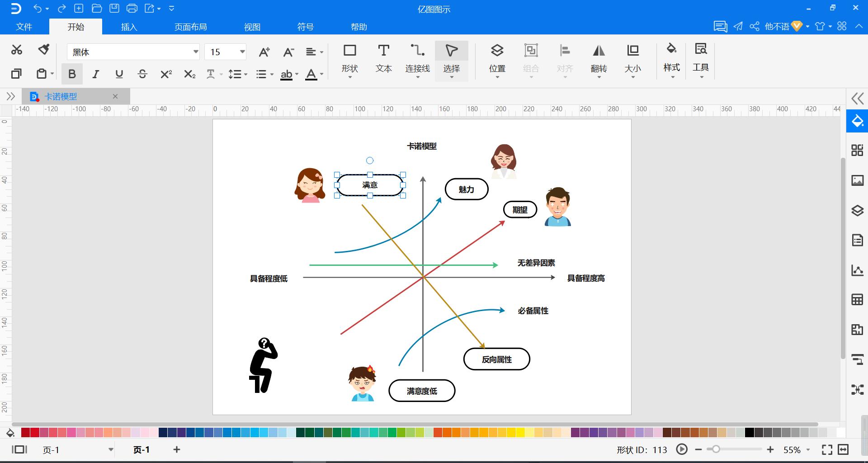Toggle underline formatting
This screenshot has width=868, height=463.
point(119,74)
